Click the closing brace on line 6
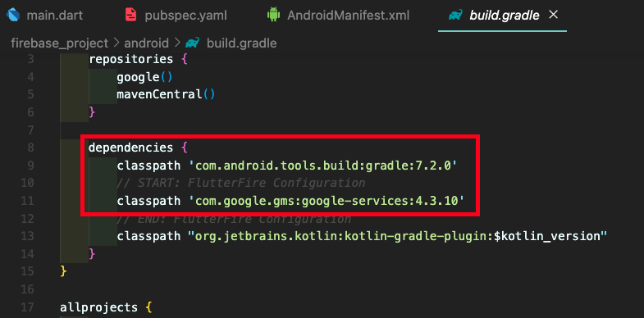This screenshot has width=644, height=318. coord(92,112)
